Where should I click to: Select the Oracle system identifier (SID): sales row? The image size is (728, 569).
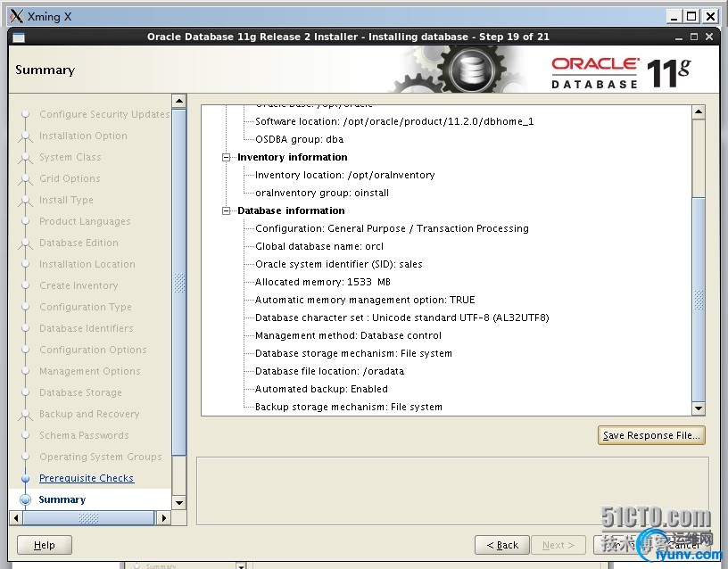pos(338,264)
